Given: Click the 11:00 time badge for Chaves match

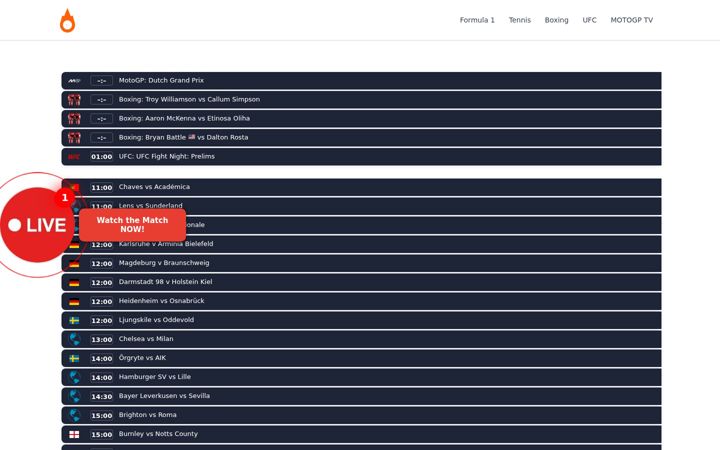Looking at the screenshot, I should 101,188.
